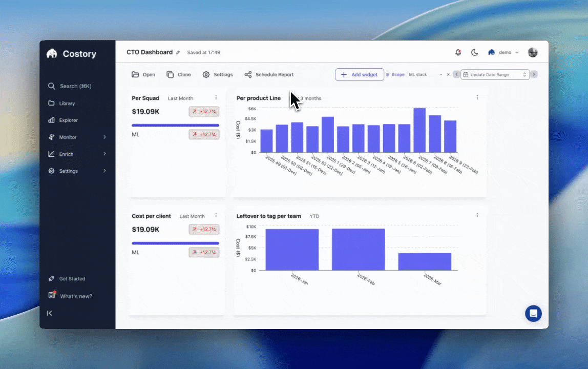Click the notification bell icon
The height and width of the screenshot is (369, 588).
458,52
